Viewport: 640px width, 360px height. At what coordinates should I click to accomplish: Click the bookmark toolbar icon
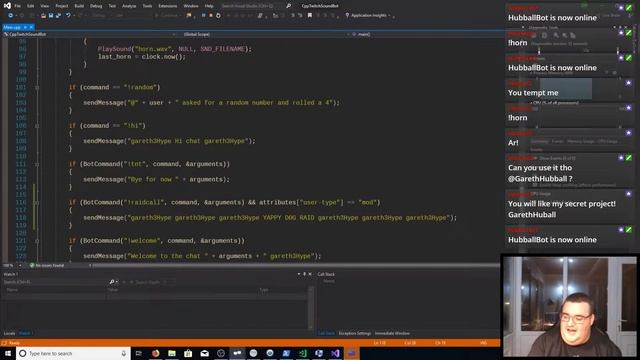(x=310, y=16)
